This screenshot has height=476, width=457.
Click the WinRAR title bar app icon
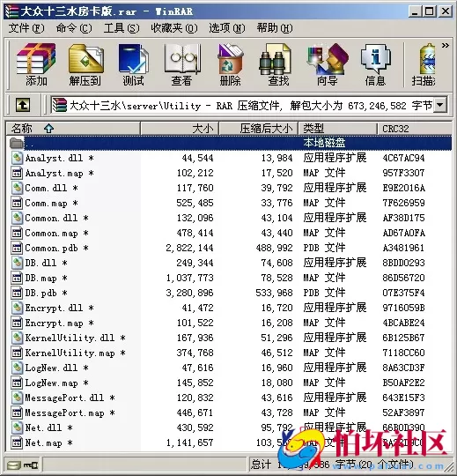11,11
